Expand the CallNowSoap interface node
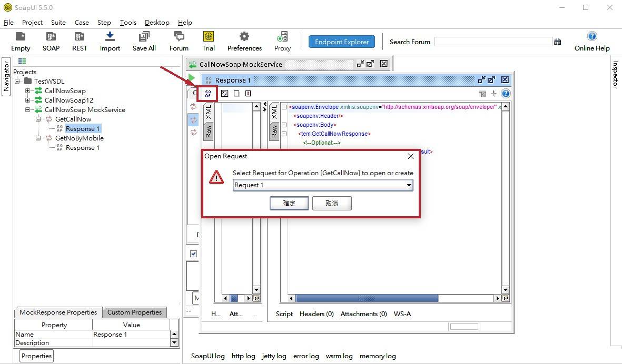 pos(28,90)
